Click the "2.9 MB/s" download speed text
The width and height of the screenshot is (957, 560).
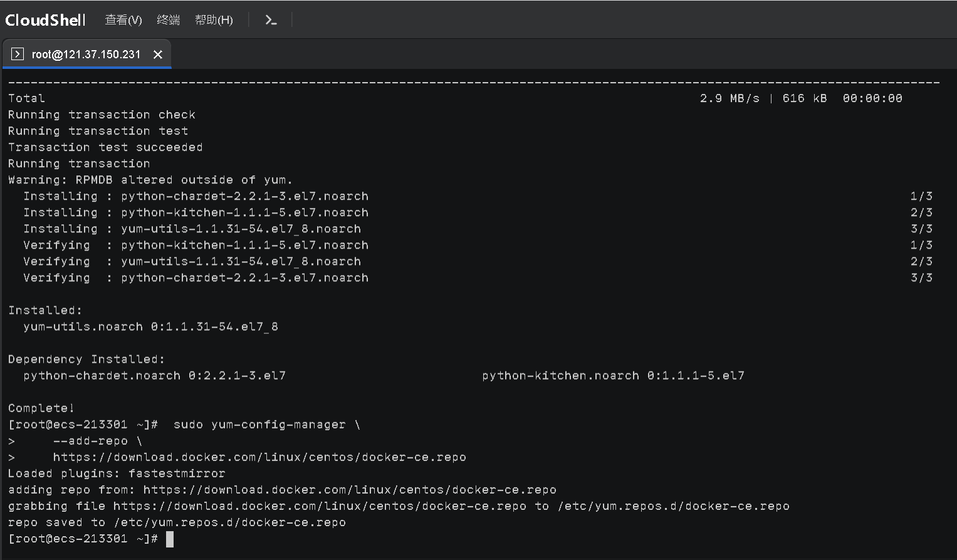coord(730,98)
